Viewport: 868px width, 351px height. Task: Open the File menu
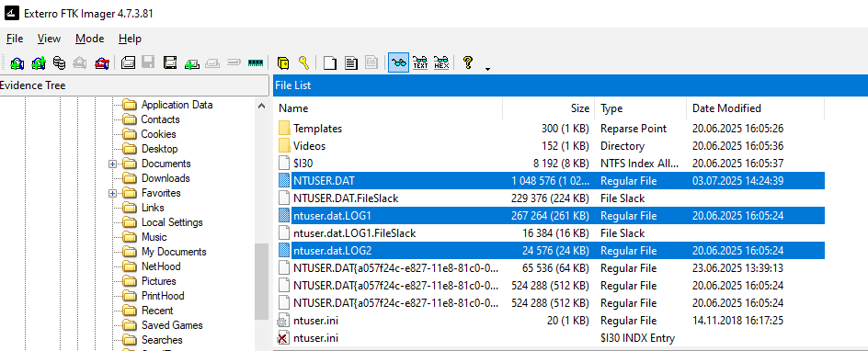tap(15, 39)
